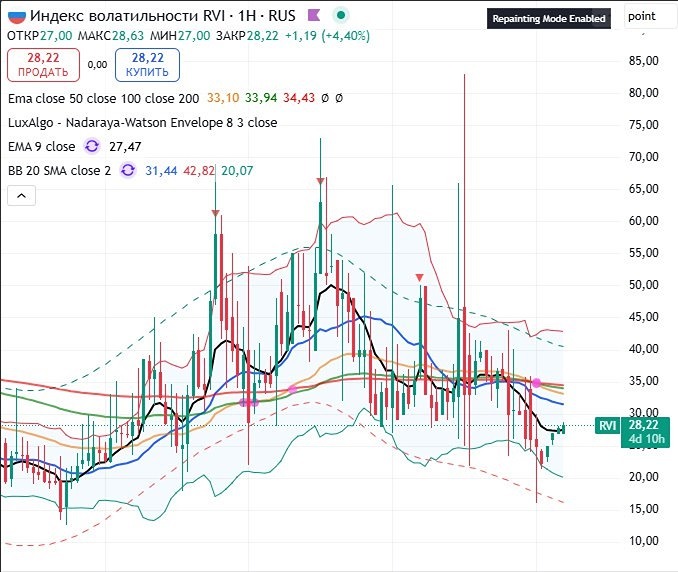
Task: Click the Repainting Mode Enabled label
Action: tap(549, 19)
